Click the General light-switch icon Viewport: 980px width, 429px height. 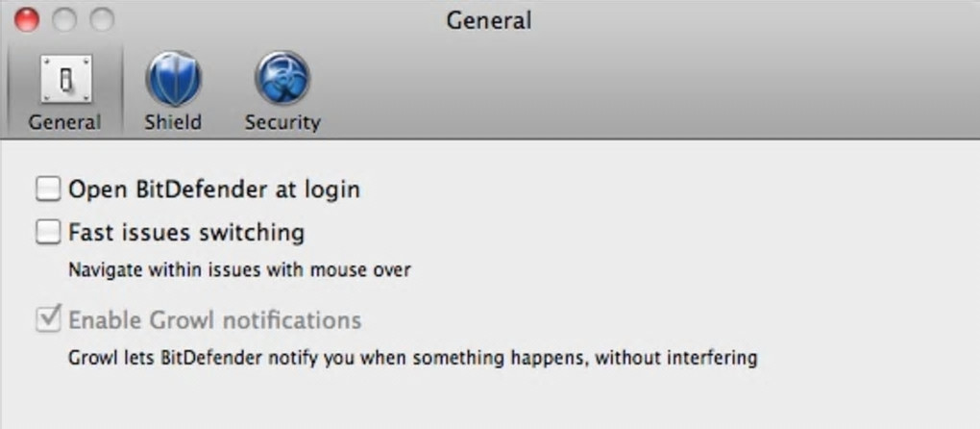click(x=64, y=80)
